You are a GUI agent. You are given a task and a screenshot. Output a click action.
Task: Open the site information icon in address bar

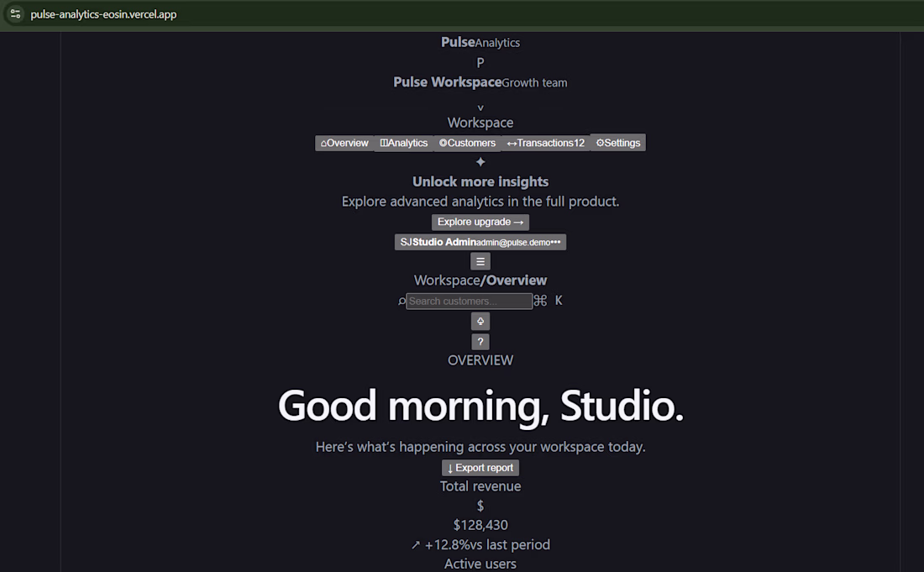[15, 14]
